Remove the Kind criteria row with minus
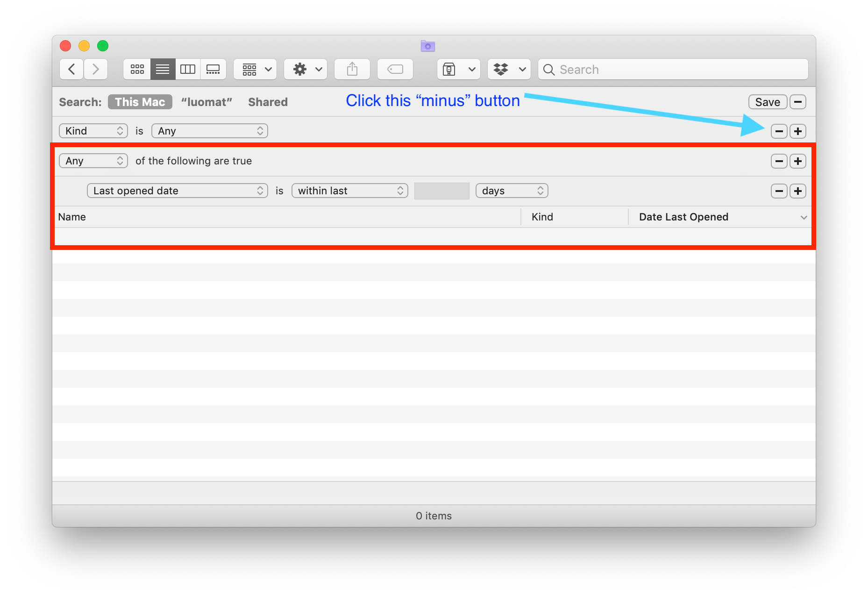 click(x=779, y=132)
